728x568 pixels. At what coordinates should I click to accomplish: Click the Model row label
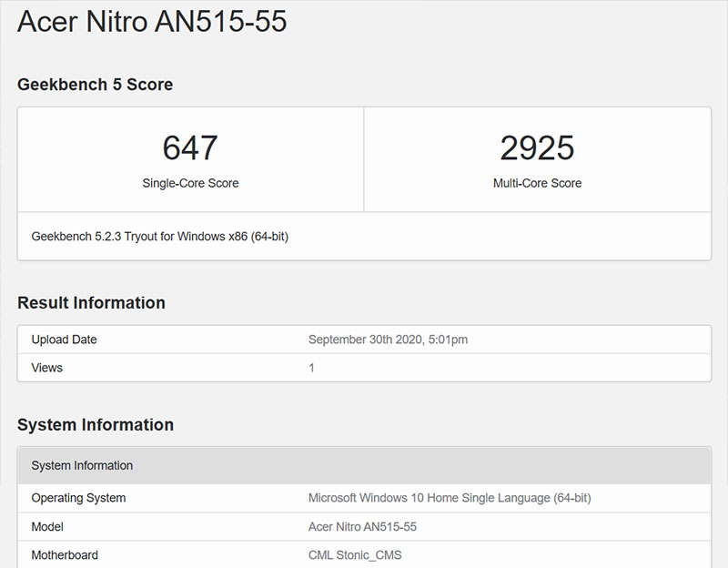(x=47, y=526)
